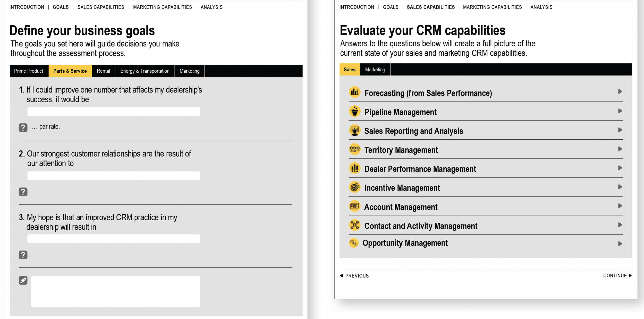Click the help icon beside par rate
The height and width of the screenshot is (319, 644).
coord(23,128)
